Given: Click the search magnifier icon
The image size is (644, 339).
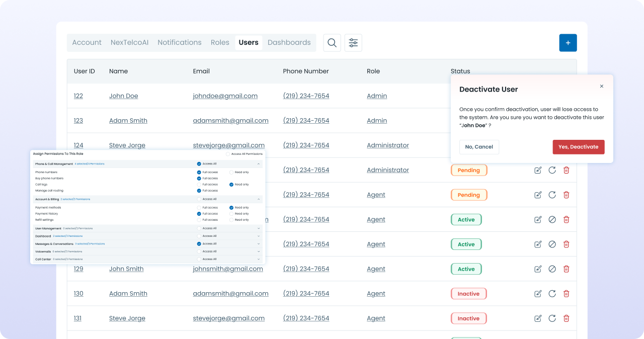Looking at the screenshot, I should [332, 43].
